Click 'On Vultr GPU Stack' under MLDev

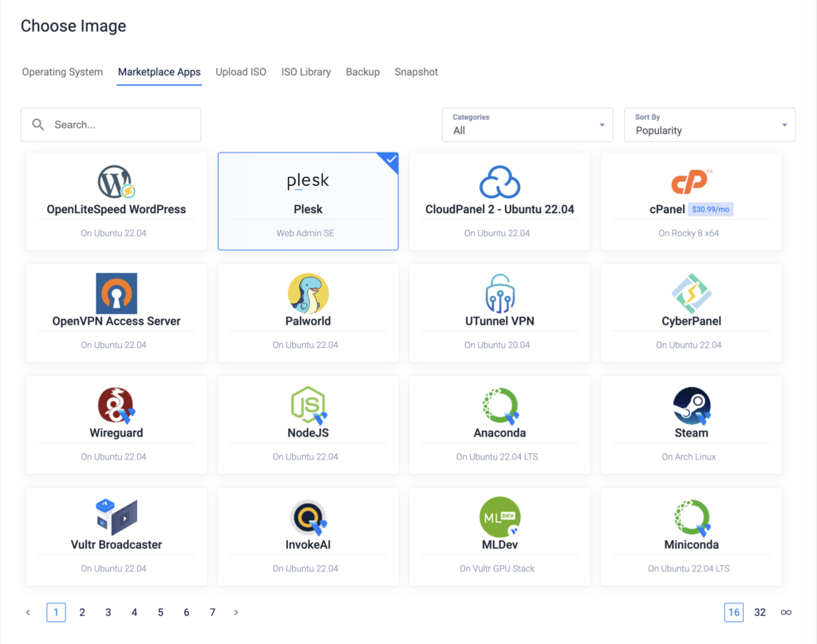pyautogui.click(x=497, y=568)
